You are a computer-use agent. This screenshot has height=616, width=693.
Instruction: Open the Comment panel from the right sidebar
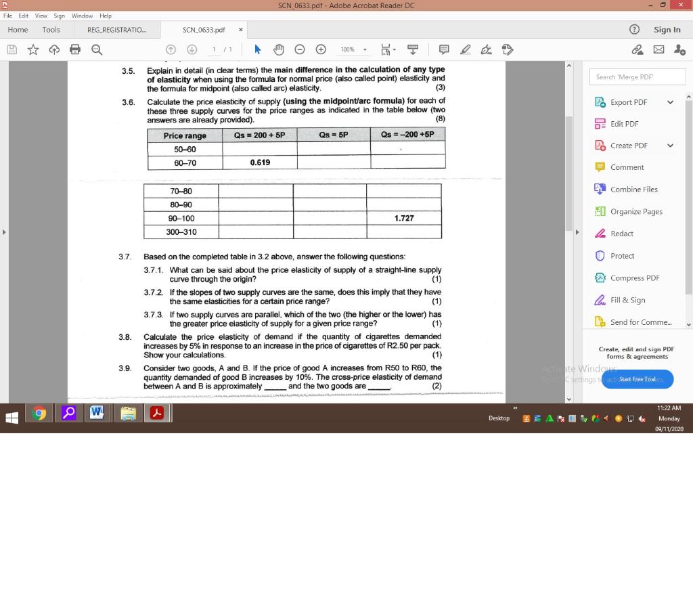[x=627, y=167]
